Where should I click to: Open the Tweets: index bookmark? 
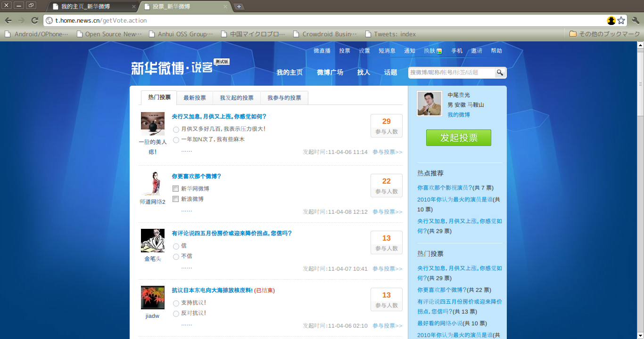click(390, 34)
